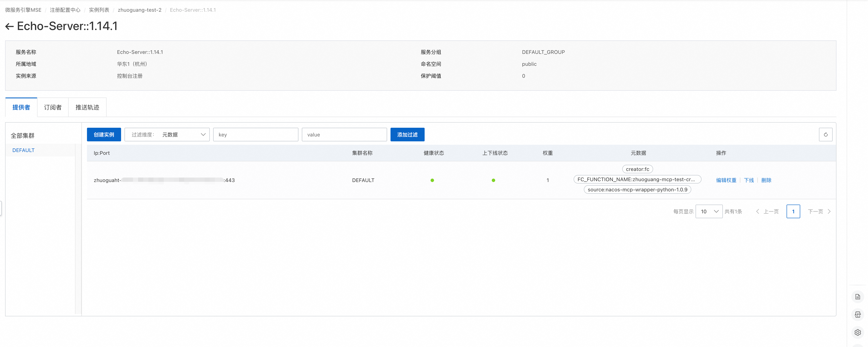The width and height of the screenshot is (868, 347).
Task: Click the back arrow beside Echo-Server title
Action: (x=9, y=26)
